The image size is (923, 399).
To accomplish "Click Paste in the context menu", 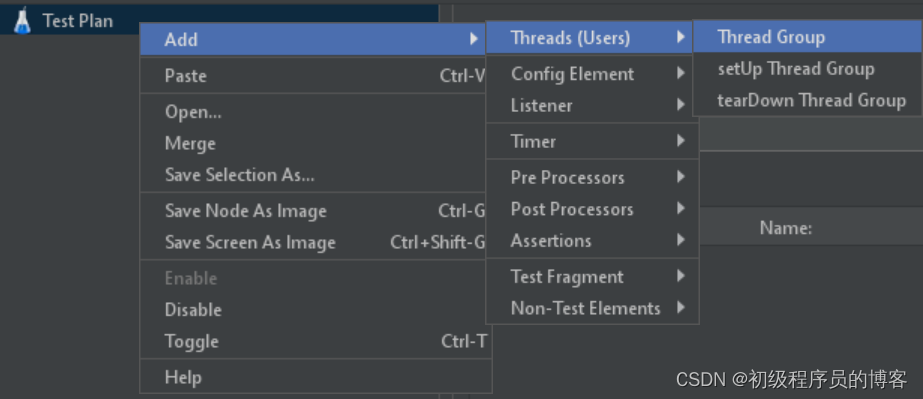I will [316, 76].
